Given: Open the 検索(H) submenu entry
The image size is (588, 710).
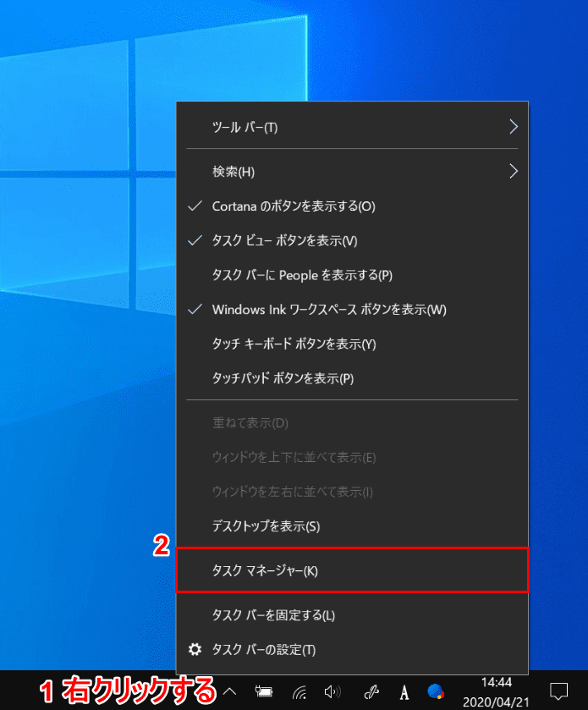Looking at the screenshot, I should 352,172.
